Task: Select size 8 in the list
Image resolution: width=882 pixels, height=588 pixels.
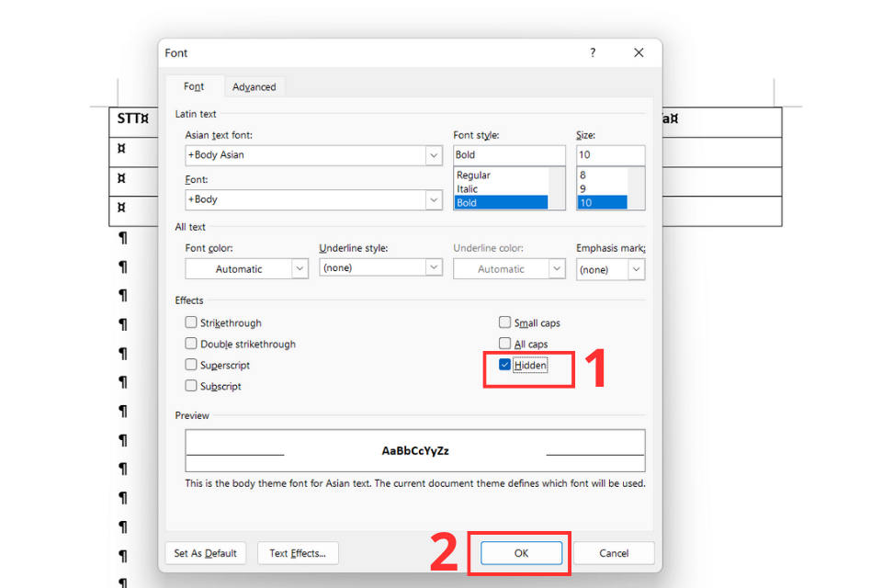Action: (602, 175)
